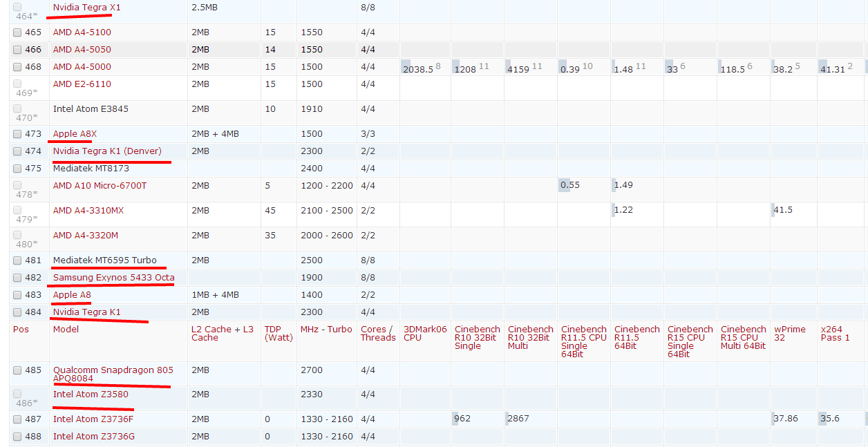Check the box above position 486*
This screenshot has height=447, width=868.
point(17,394)
